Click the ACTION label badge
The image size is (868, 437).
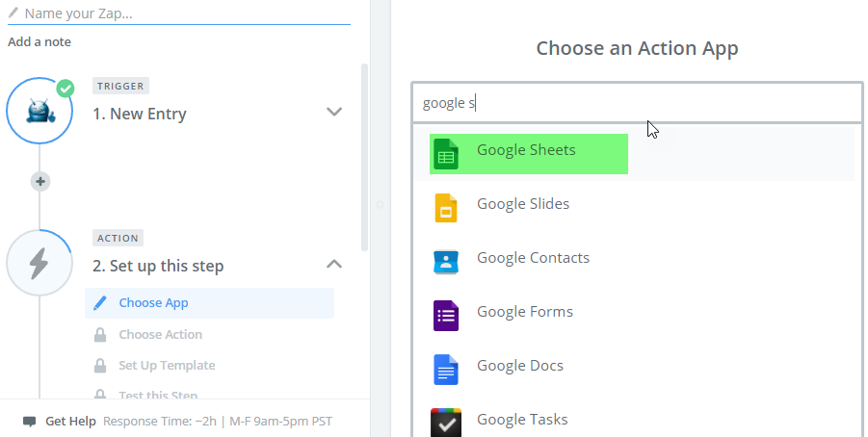118,239
